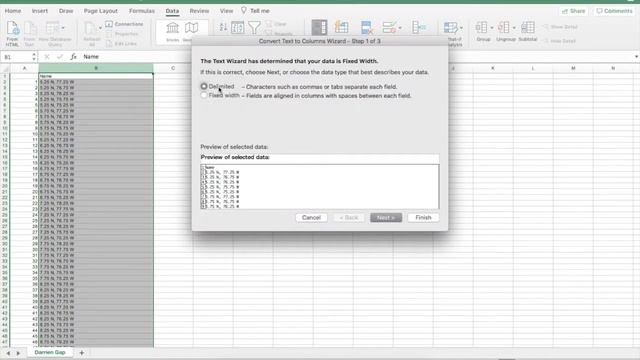Viewport: 640px width, 360px height.
Task: Expand the formula bar with right arrow
Action: pyautogui.click(x=636, y=57)
